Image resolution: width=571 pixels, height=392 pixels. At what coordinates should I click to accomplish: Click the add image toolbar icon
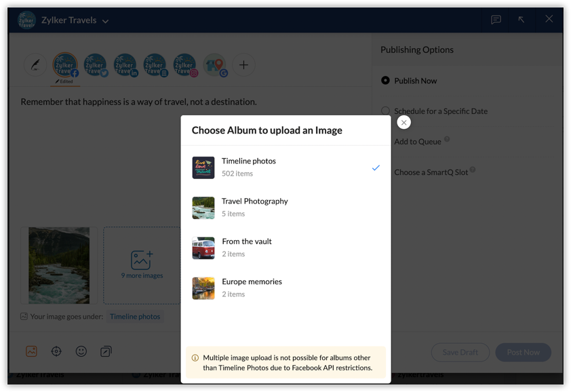pos(32,351)
